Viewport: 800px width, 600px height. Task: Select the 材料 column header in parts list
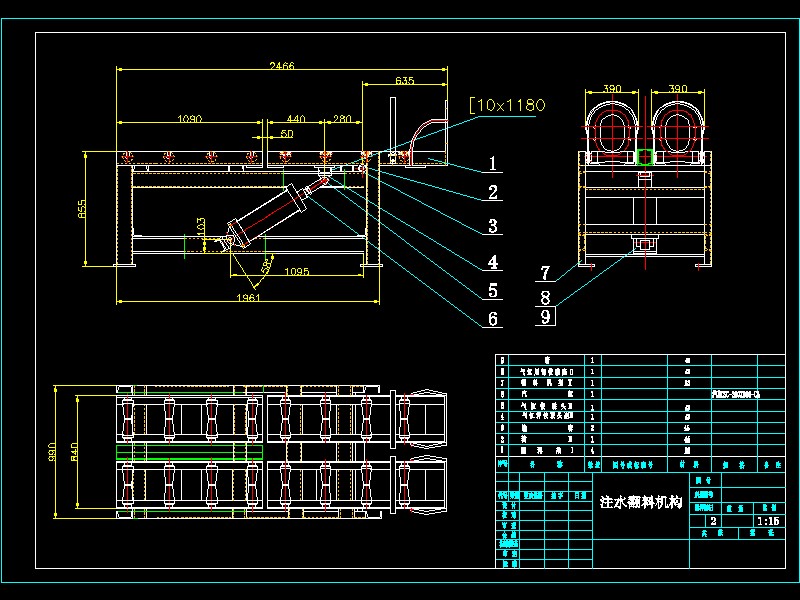[x=692, y=462]
